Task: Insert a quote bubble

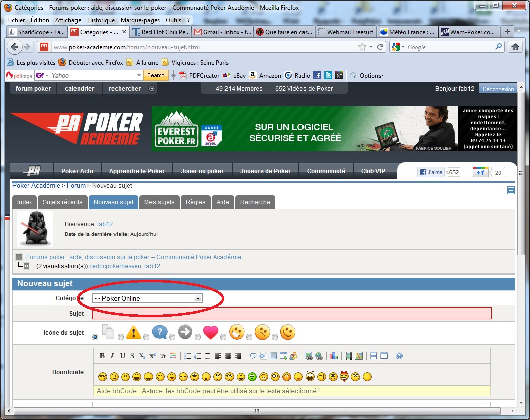Action: point(253,356)
